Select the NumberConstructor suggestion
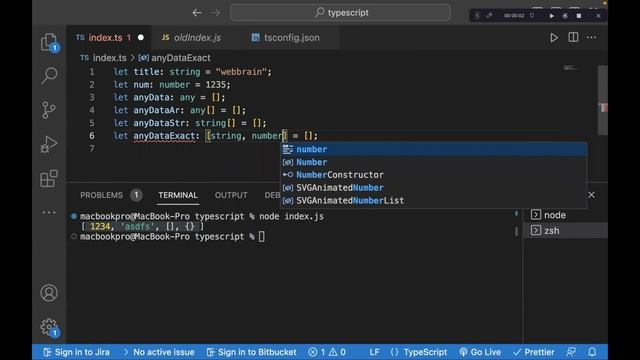This screenshot has height=360, width=640. 434,175
